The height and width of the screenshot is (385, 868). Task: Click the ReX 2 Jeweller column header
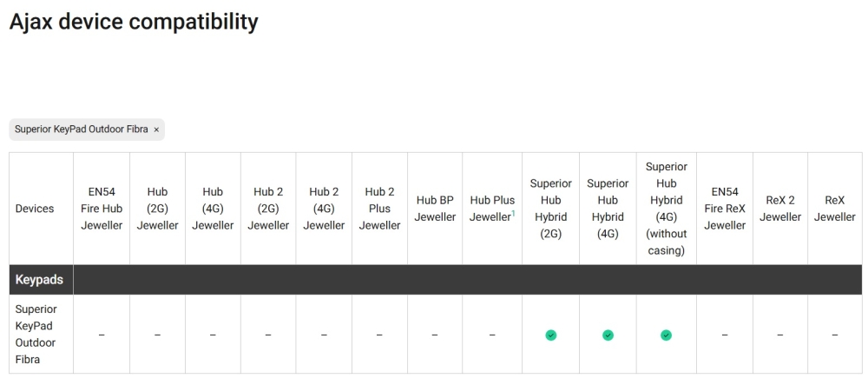(780, 209)
